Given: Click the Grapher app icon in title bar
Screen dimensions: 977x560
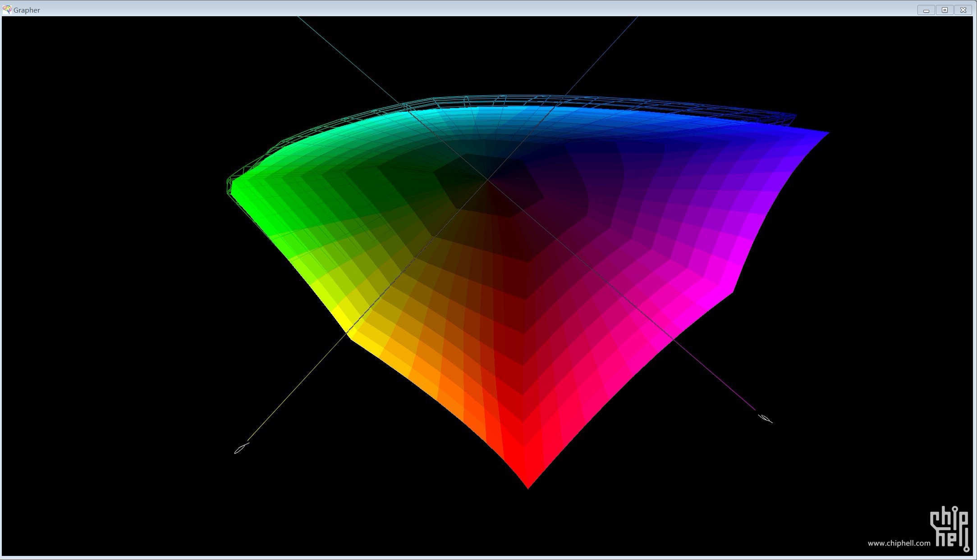Looking at the screenshot, I should click(7, 9).
